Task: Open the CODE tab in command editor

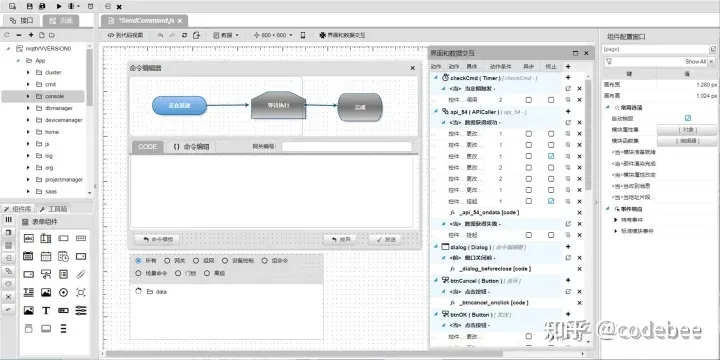Action: click(x=148, y=147)
